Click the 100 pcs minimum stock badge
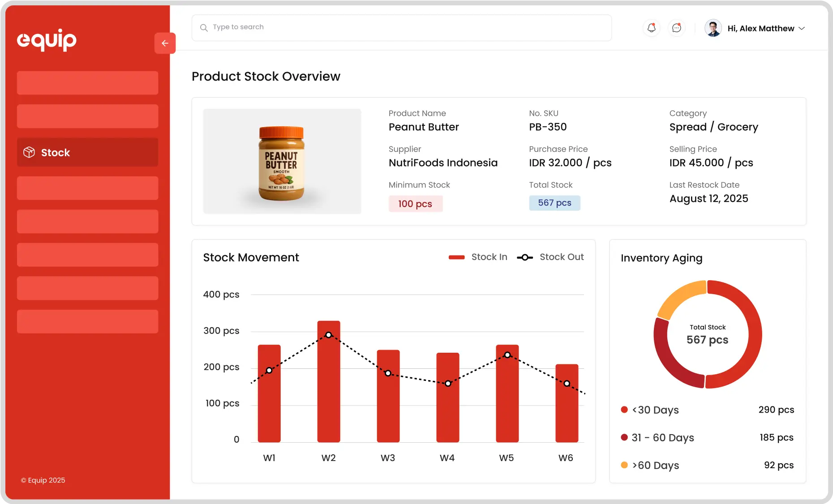Image resolution: width=833 pixels, height=504 pixels. coord(415,204)
